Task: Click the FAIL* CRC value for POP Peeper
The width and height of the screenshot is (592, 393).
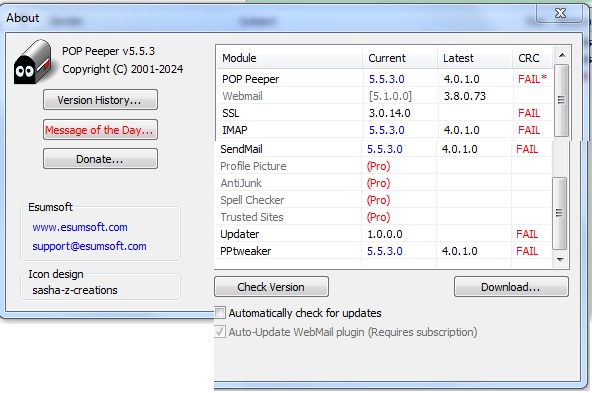Action: [532, 79]
